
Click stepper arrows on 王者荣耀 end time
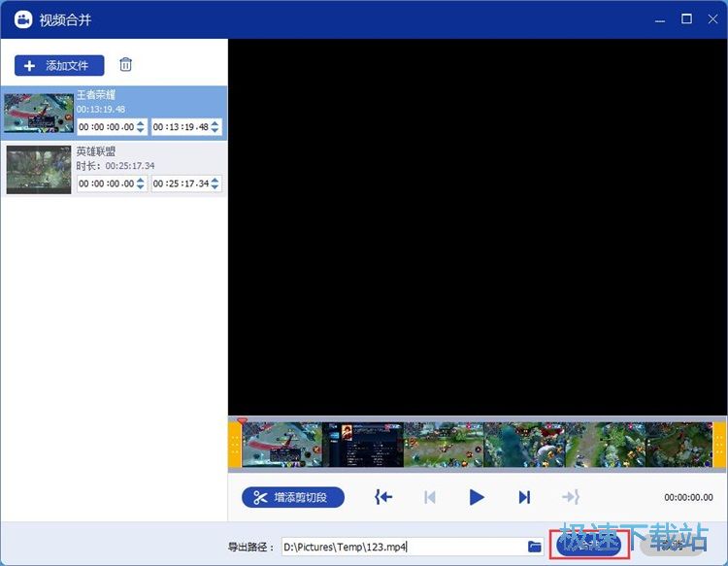coord(215,127)
